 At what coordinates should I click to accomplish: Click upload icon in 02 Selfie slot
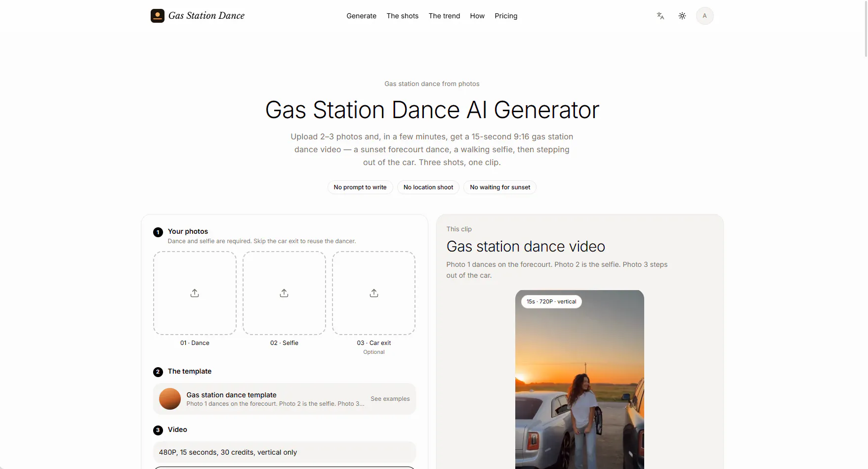pos(284,293)
